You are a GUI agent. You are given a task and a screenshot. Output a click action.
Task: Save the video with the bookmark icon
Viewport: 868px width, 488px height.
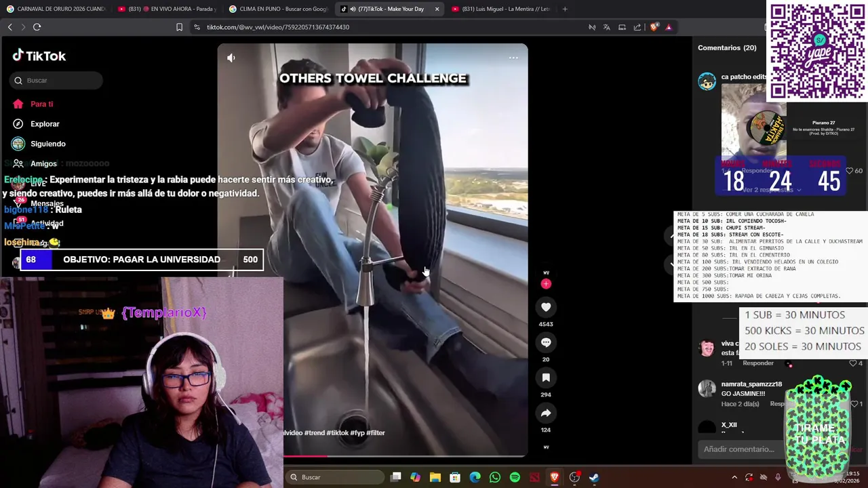(x=546, y=378)
